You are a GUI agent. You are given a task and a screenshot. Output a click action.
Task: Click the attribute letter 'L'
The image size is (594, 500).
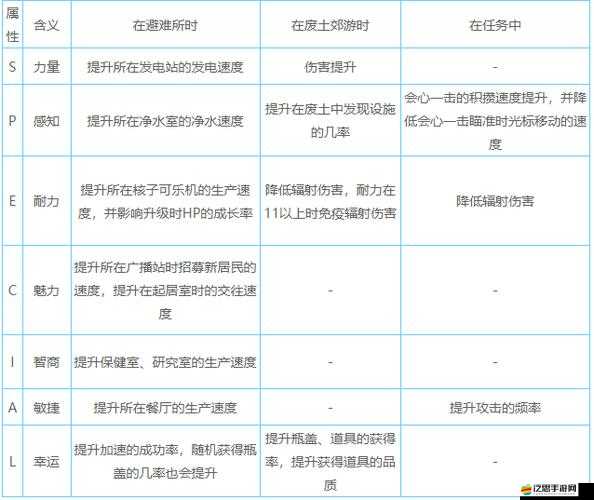coord(12,461)
